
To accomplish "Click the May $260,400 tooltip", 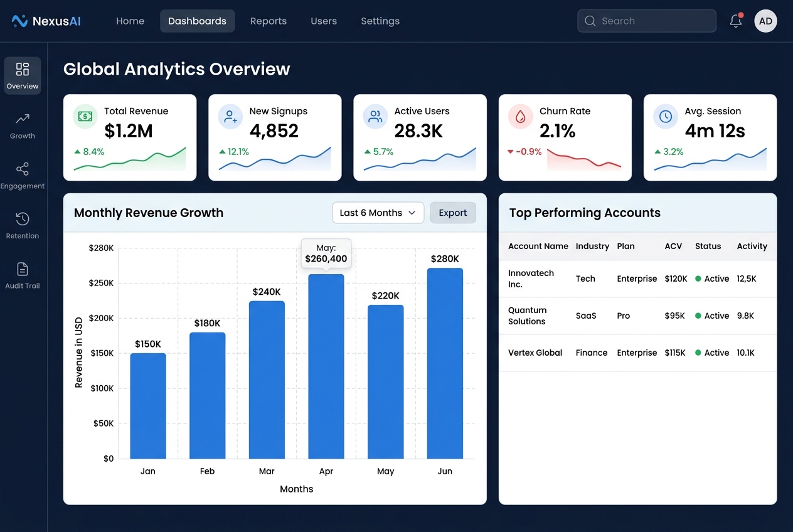I will (x=326, y=253).
